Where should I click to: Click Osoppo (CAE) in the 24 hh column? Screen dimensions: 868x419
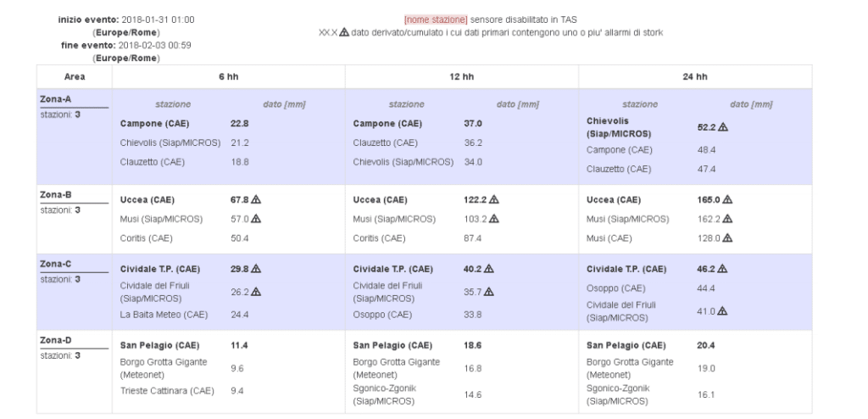(619, 288)
